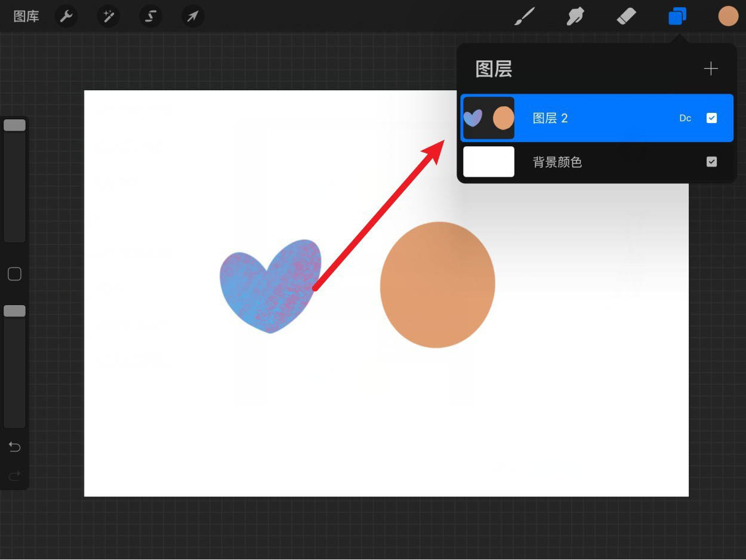This screenshot has height=560, width=746.
Task: Open the Adjustments magic wand menu
Action: point(109,16)
